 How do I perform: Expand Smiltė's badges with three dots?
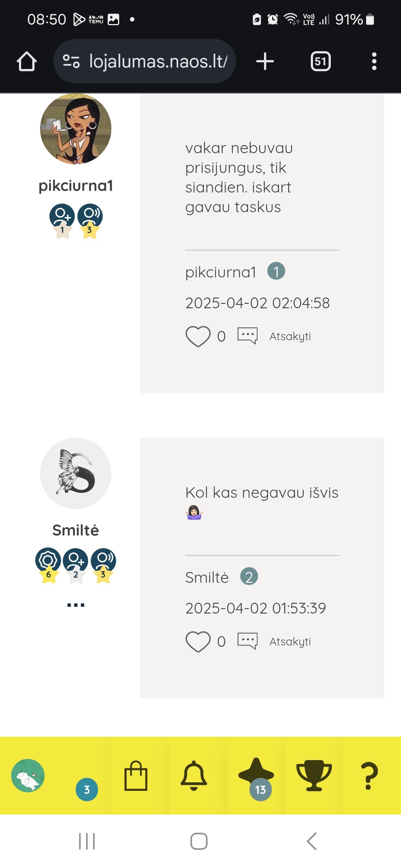click(76, 605)
